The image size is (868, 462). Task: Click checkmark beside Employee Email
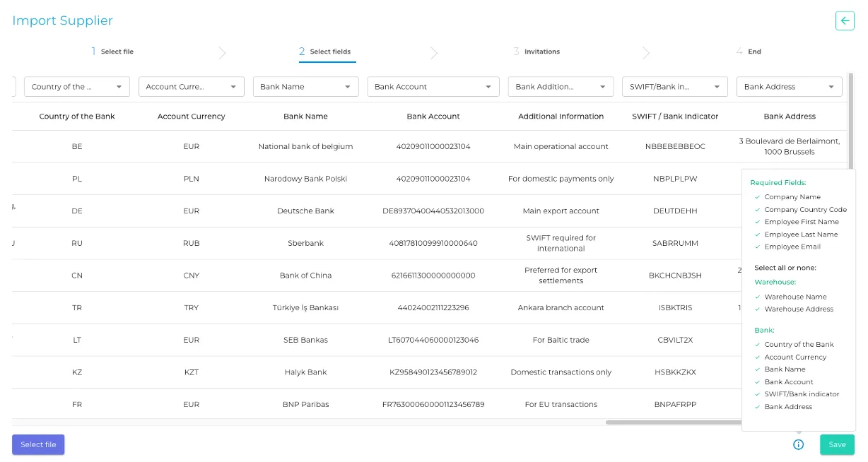click(x=757, y=247)
